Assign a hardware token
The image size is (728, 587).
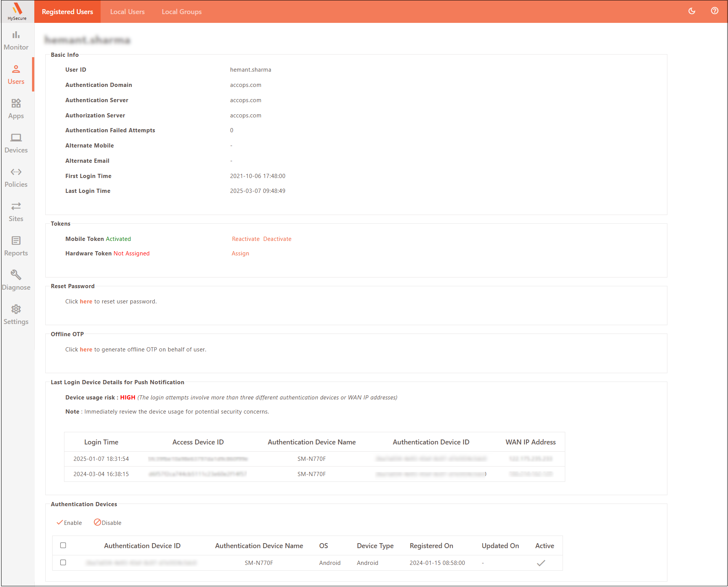click(x=240, y=253)
